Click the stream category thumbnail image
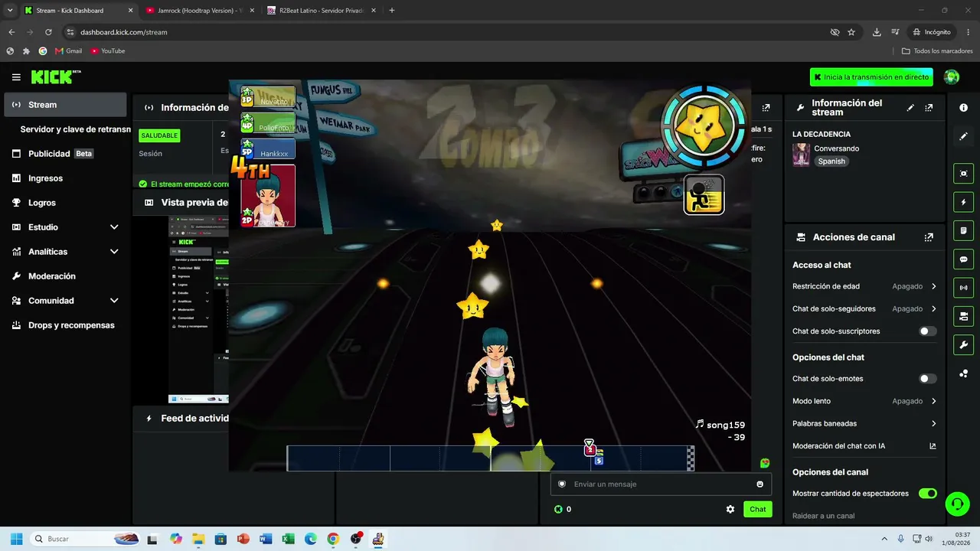 pos(801,155)
